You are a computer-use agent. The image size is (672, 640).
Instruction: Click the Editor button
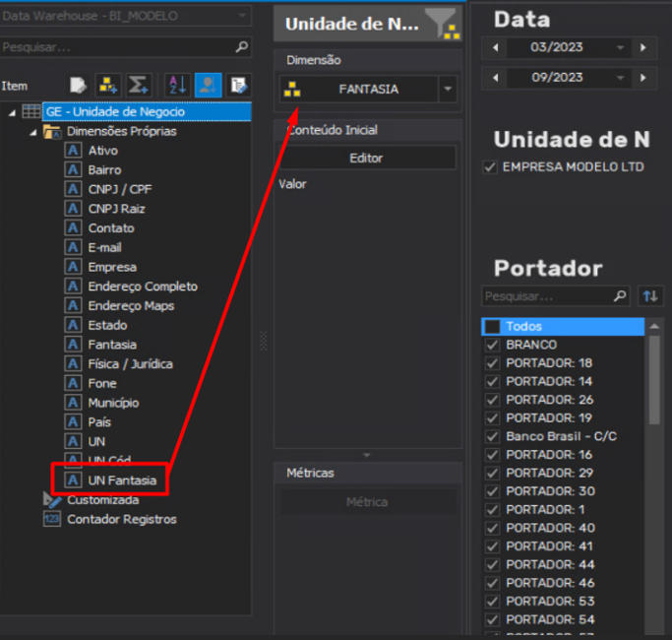366,159
